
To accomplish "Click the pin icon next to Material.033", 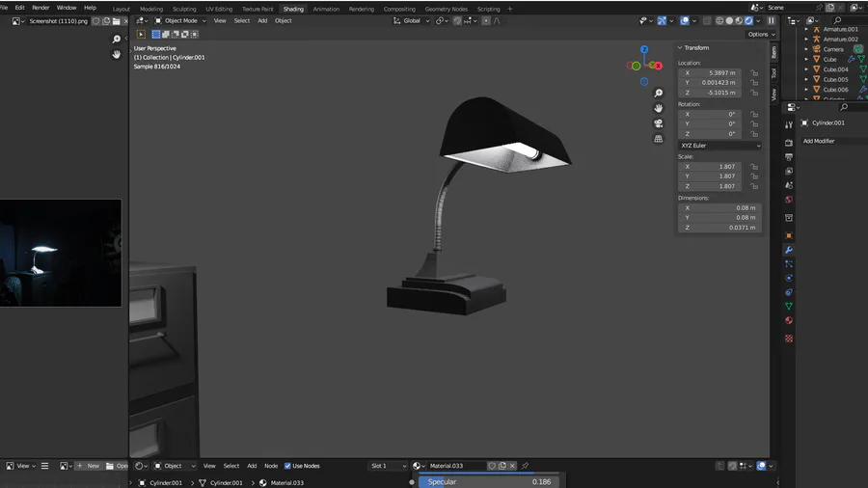I will click(x=525, y=466).
